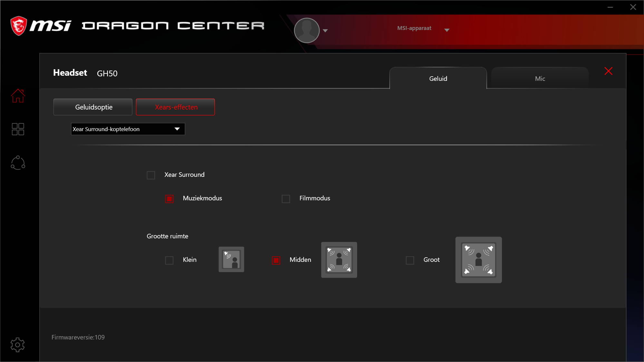
Task: Toggle the Muziekmodus checkbox
Action: point(169,199)
